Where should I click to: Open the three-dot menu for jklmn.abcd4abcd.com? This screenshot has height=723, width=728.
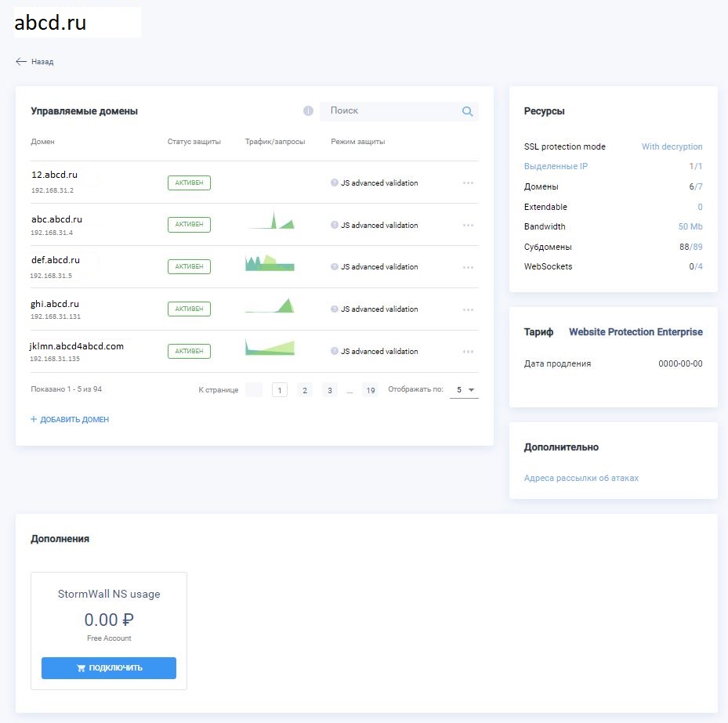[468, 352]
